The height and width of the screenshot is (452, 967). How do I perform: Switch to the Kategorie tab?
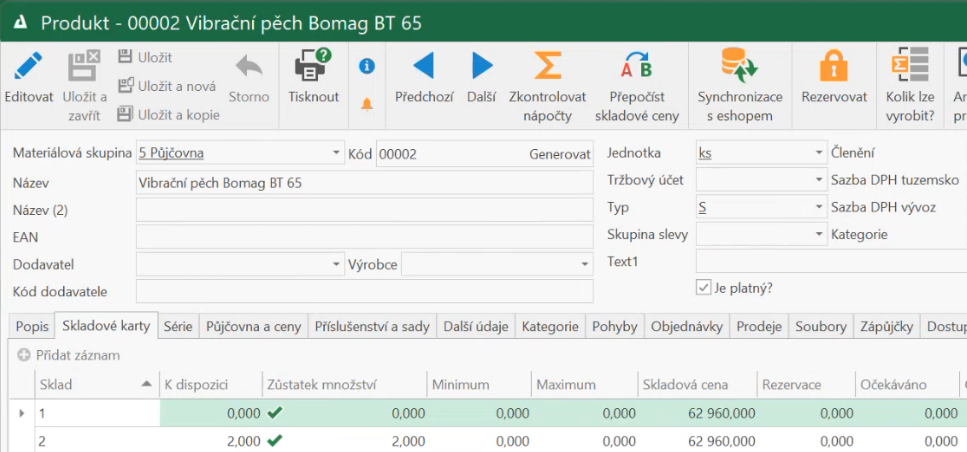550,327
